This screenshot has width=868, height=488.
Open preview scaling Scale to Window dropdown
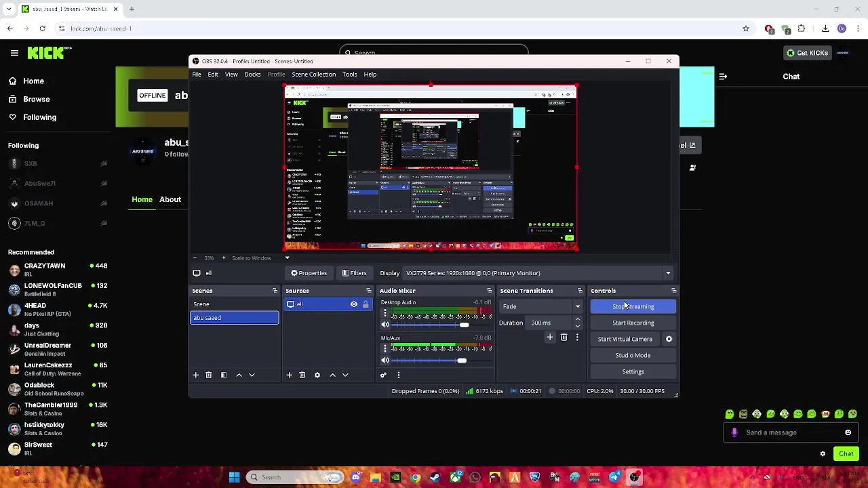(x=260, y=258)
